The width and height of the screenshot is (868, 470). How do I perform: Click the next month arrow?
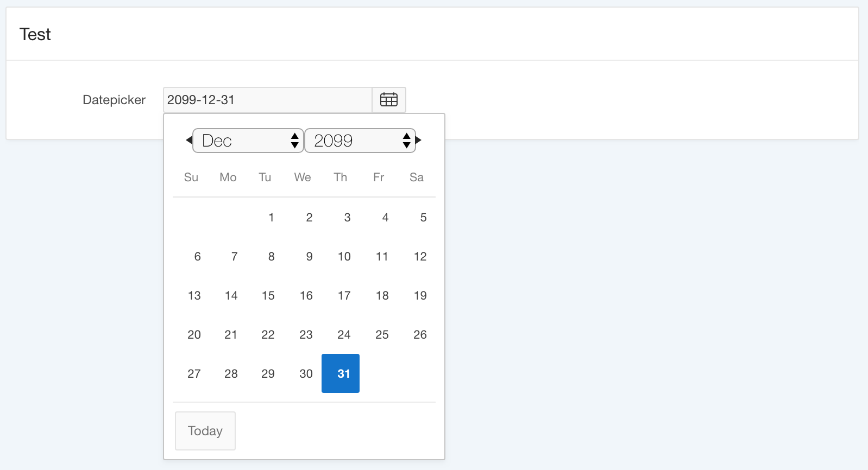(x=418, y=140)
